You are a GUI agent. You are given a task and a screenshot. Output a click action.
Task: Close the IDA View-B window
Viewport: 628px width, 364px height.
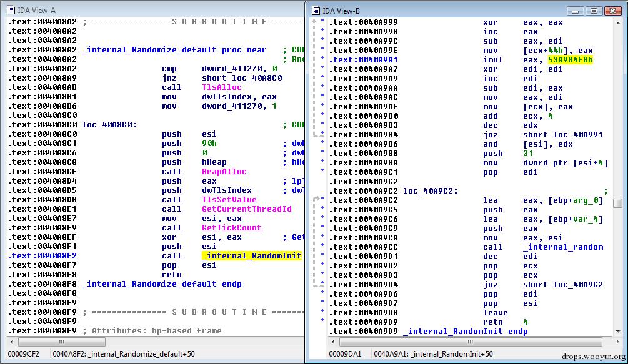point(612,11)
